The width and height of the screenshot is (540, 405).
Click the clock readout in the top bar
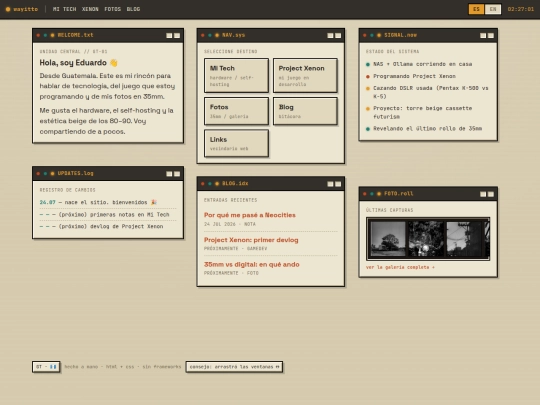tap(520, 9)
